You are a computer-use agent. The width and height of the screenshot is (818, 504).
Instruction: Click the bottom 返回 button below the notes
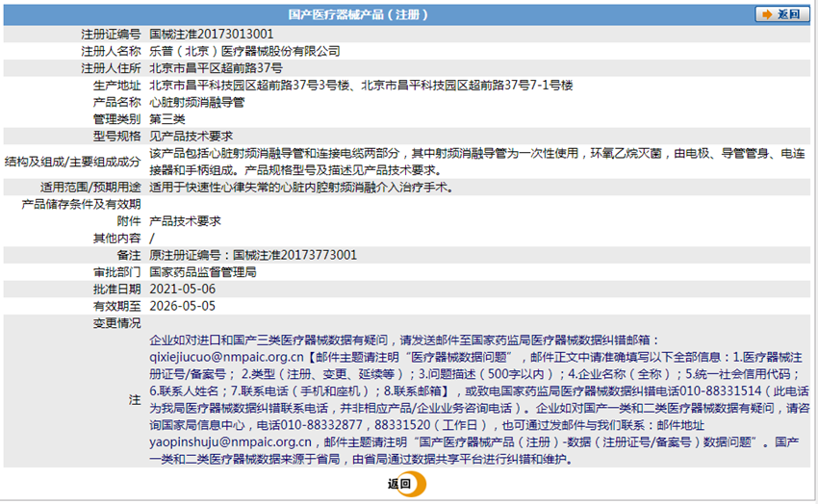click(x=407, y=484)
